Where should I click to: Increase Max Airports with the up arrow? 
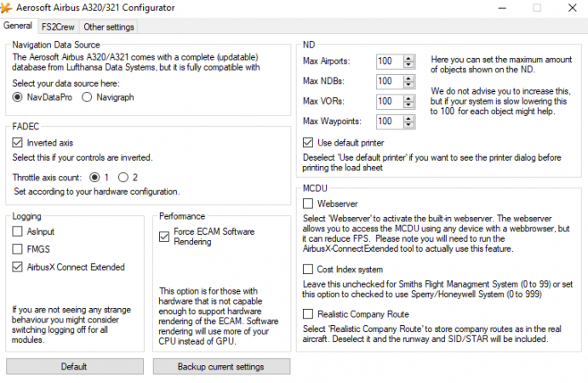click(408, 58)
